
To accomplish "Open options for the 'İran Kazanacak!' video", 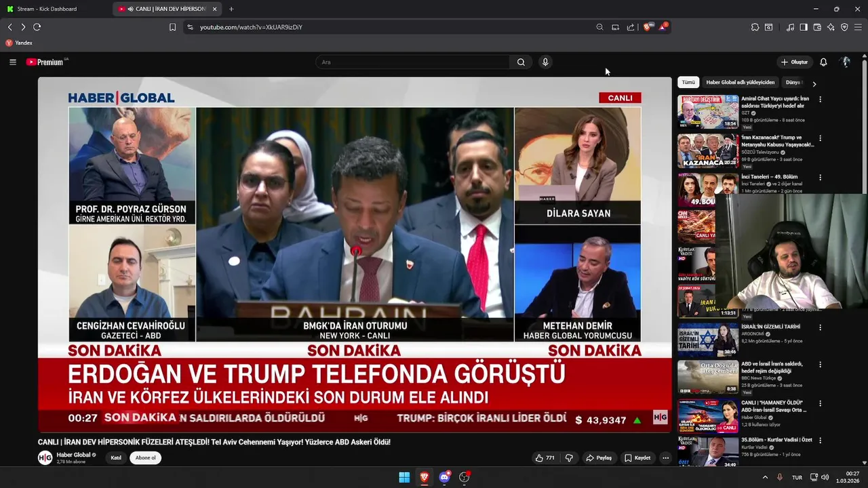I will pos(820,138).
